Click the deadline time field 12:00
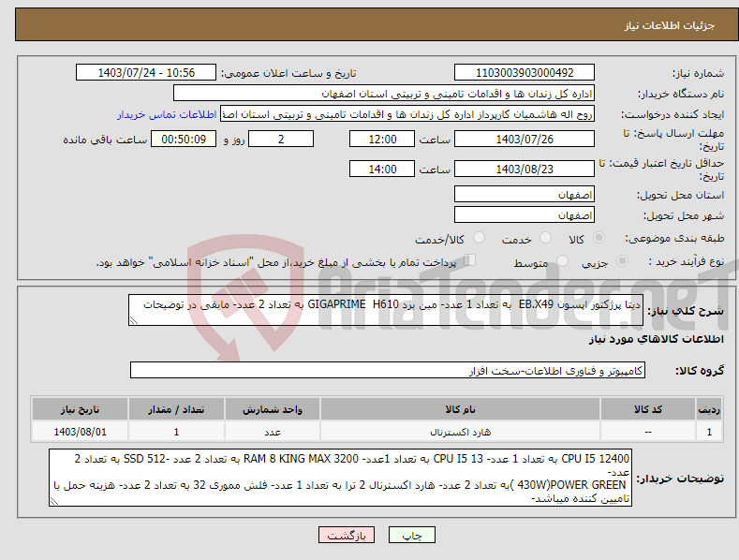 [x=382, y=139]
